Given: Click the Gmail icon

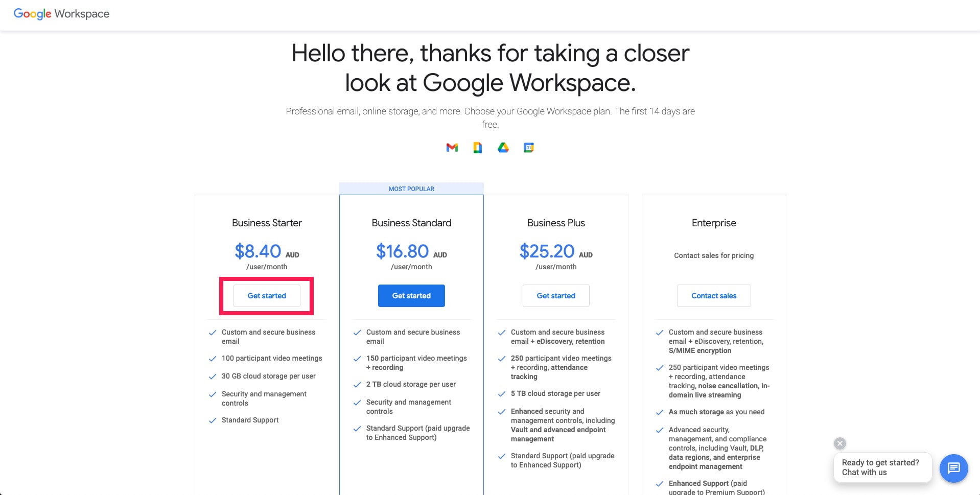Looking at the screenshot, I should click(452, 148).
